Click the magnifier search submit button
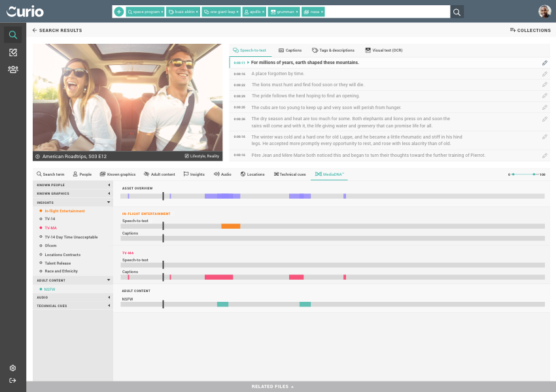 point(457,12)
